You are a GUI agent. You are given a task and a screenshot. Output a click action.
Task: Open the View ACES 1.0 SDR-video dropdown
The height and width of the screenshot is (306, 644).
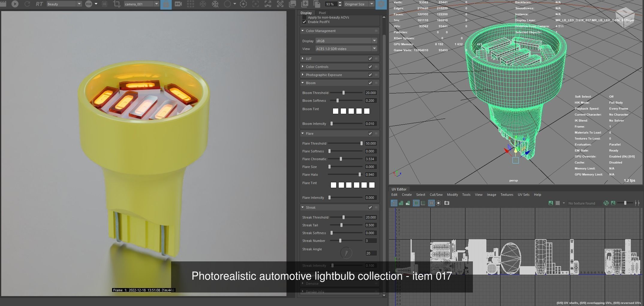click(x=346, y=49)
